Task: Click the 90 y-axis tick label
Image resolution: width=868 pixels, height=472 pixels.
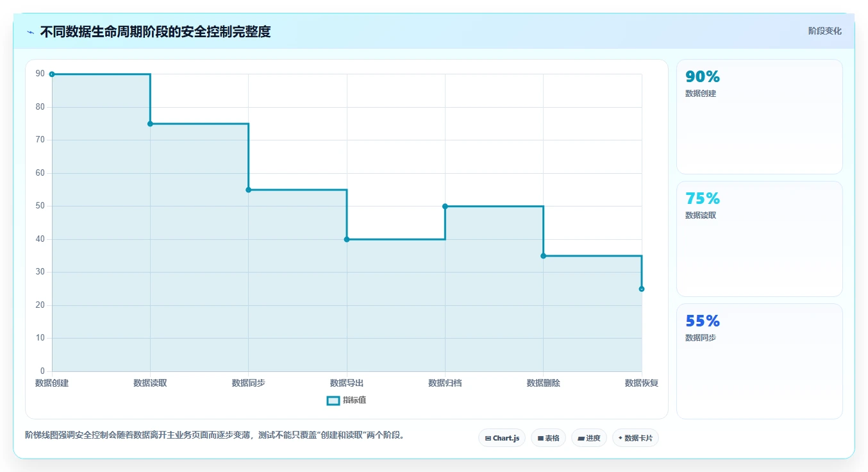Action: pos(40,74)
